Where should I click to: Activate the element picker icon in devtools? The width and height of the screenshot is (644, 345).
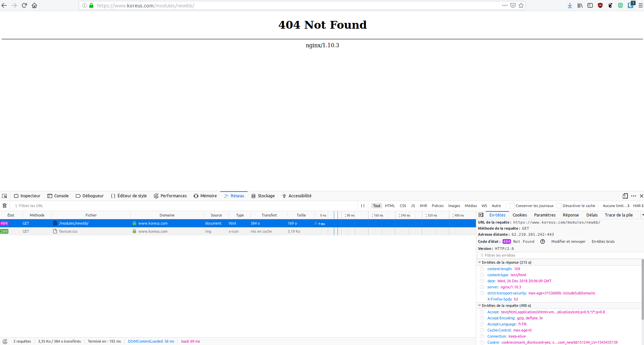[x=4, y=196]
